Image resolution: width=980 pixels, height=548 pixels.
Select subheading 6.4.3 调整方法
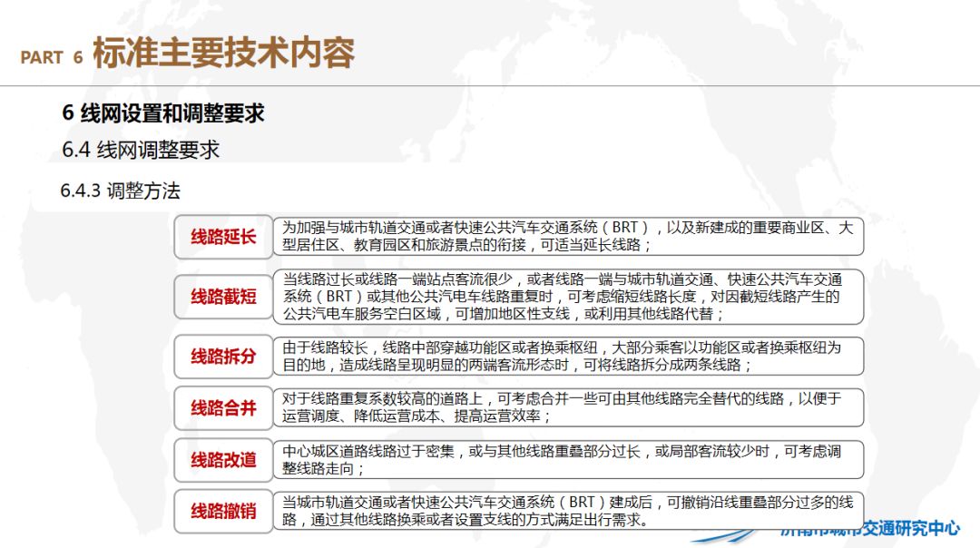point(120,191)
